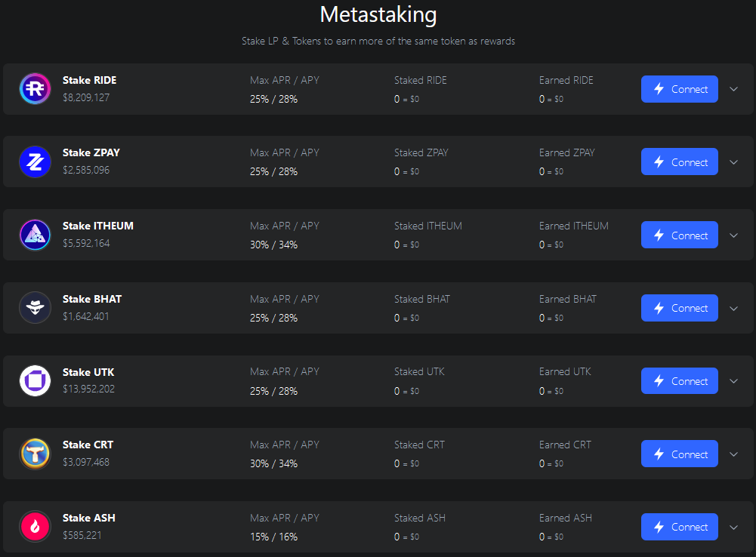
Task: Click the ITHEUM token logo icon
Action: pyautogui.click(x=35, y=235)
